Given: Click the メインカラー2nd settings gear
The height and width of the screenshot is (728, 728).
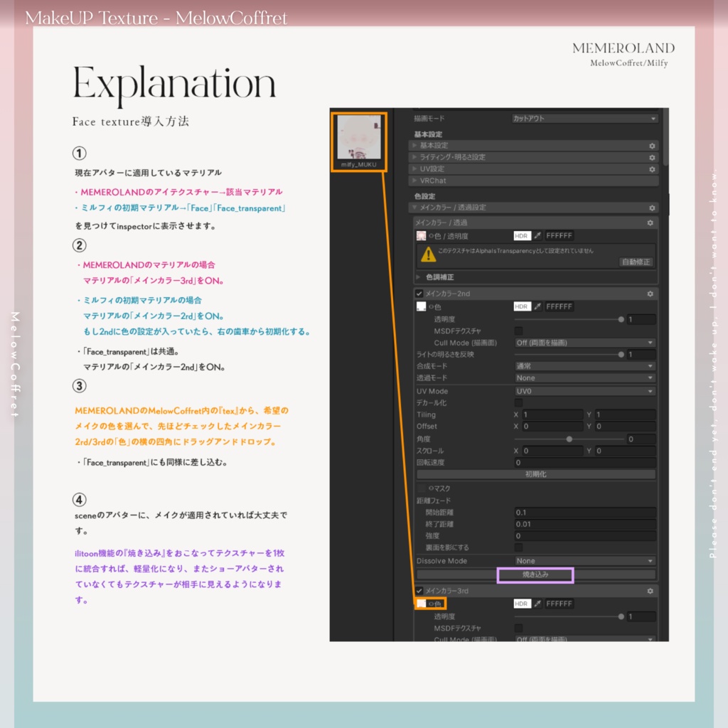Looking at the screenshot, I should [649, 292].
